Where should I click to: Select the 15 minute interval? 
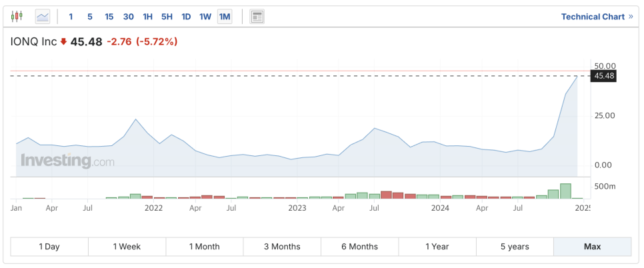[x=109, y=17]
